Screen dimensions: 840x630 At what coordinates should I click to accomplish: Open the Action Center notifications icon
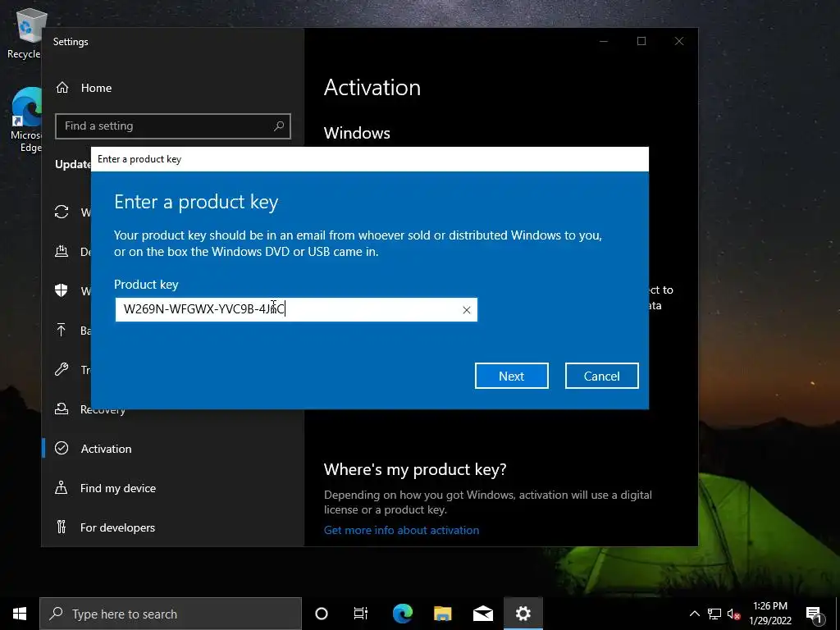pos(814,614)
